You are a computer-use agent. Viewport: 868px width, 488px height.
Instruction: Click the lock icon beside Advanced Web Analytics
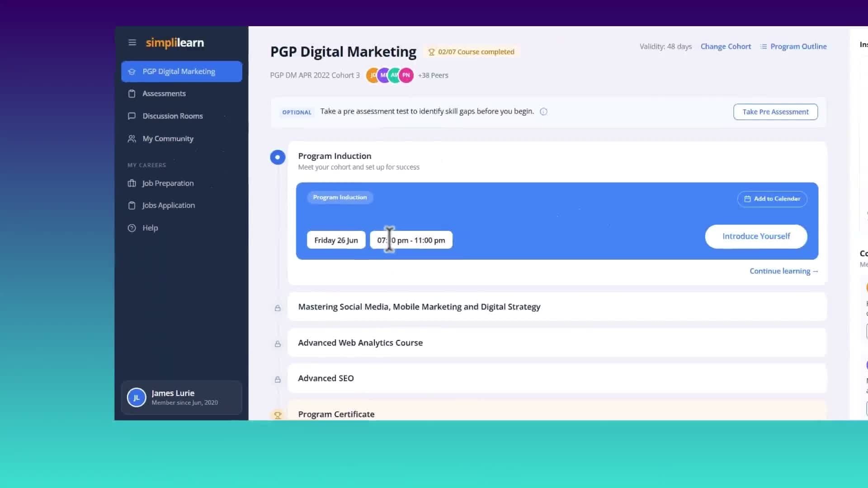[x=278, y=344]
